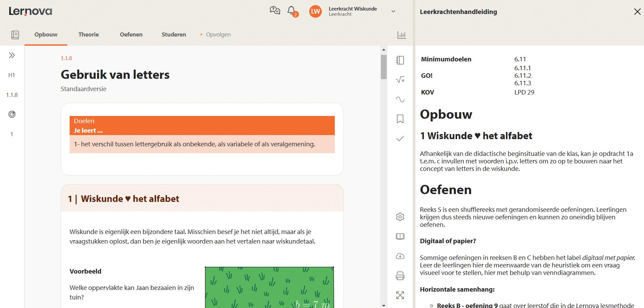Image resolution: width=644 pixels, height=308 pixels.
Task: Expand the user account dropdown arrow
Action: click(393, 11)
